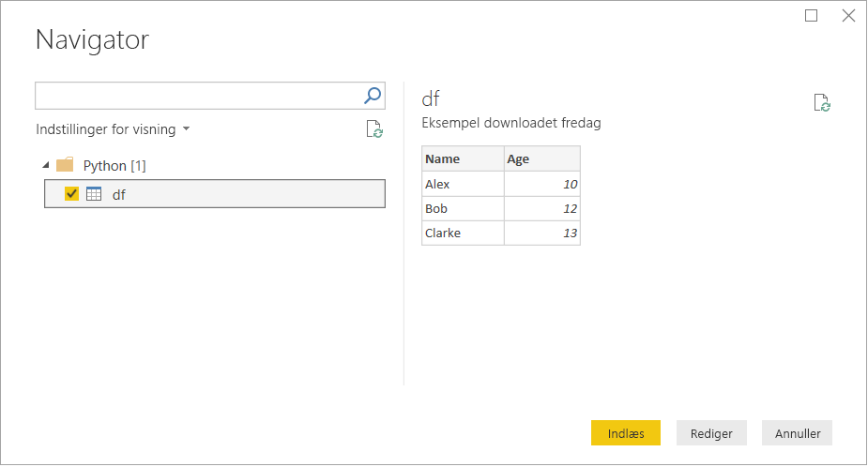Select the Alex cell in preview table
868x467 pixels.
point(463,184)
